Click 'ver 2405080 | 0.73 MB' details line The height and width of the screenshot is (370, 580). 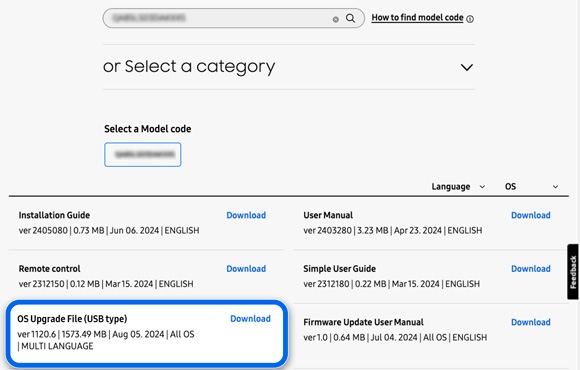109,231
